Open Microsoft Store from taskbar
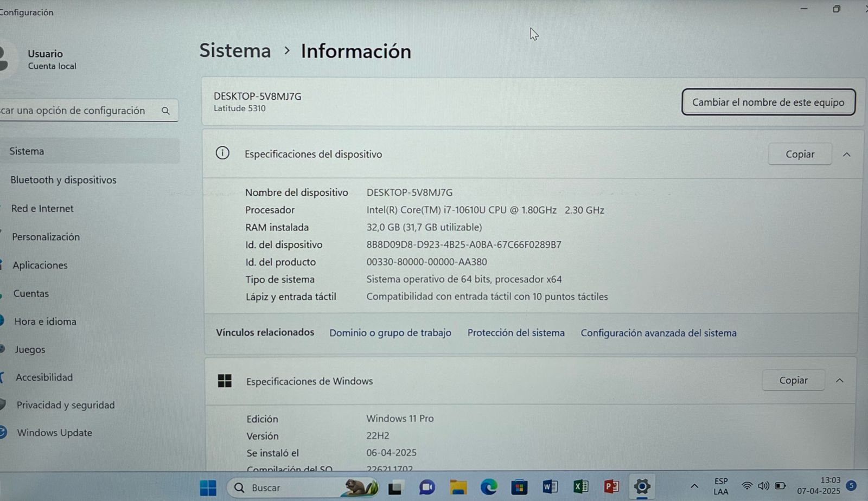 (519, 487)
